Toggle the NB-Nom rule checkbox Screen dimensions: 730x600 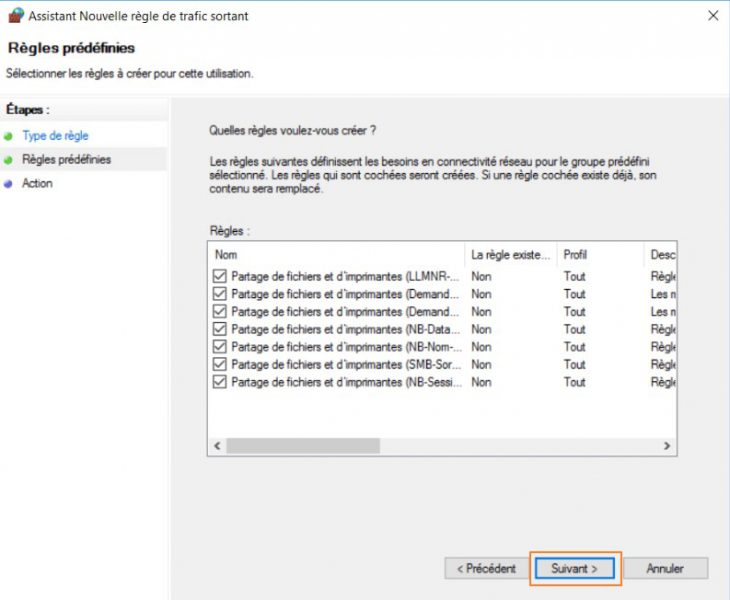219,347
